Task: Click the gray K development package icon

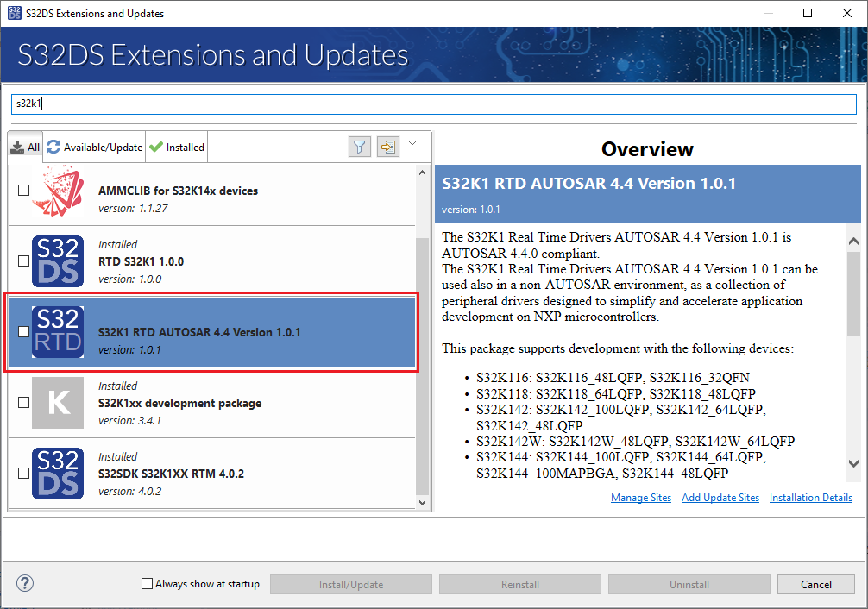Action: (x=57, y=403)
